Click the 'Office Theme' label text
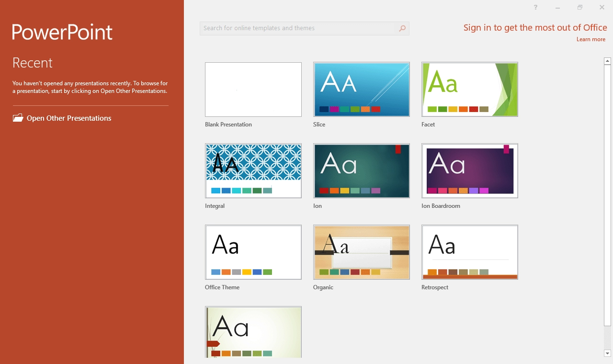 [x=222, y=287]
